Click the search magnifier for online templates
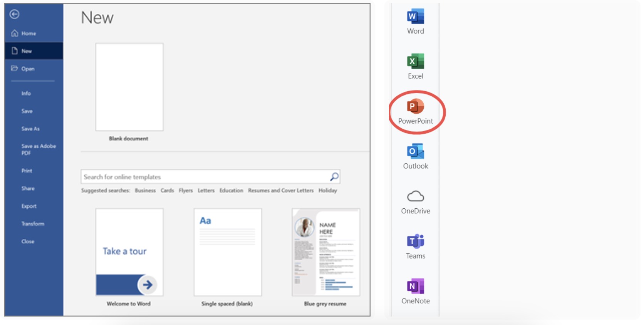The height and width of the screenshot is (325, 644). tap(334, 177)
